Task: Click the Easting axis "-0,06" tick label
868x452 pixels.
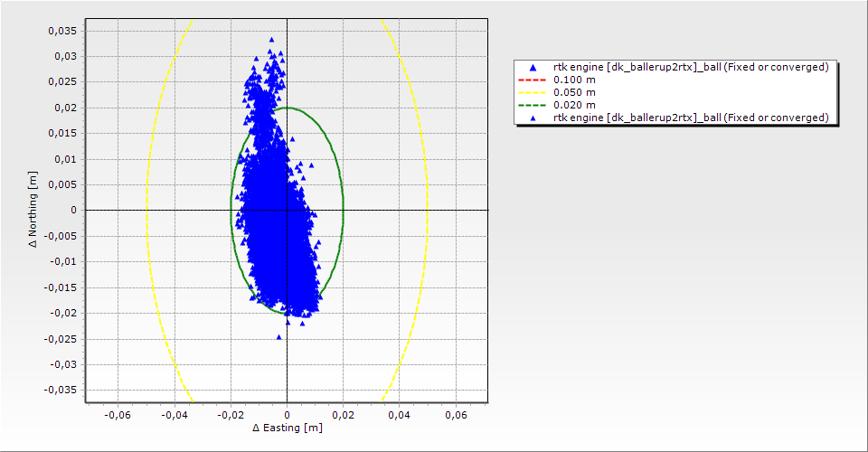Action: tap(118, 415)
